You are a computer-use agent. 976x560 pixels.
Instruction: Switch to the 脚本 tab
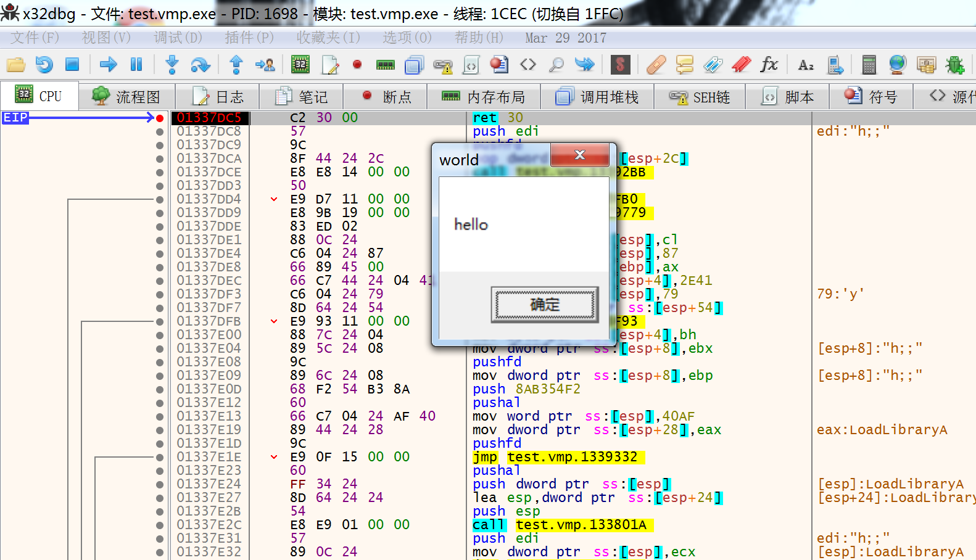tap(788, 97)
